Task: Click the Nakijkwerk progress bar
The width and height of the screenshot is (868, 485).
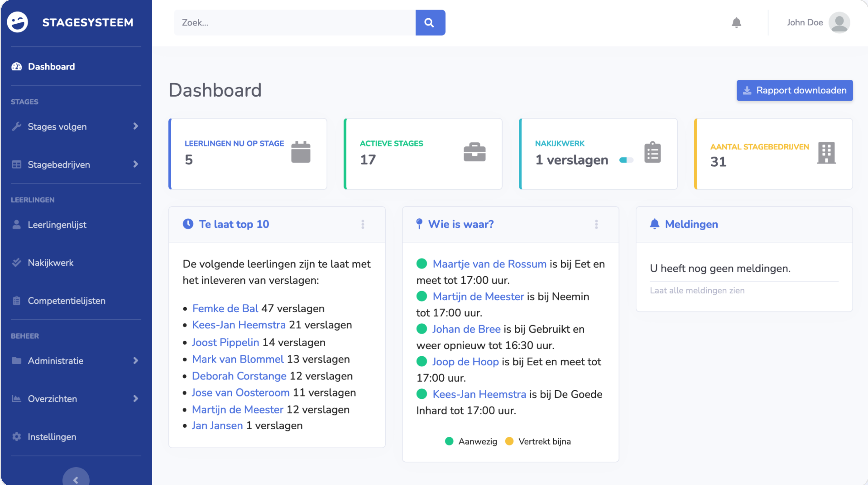Action: (626, 160)
